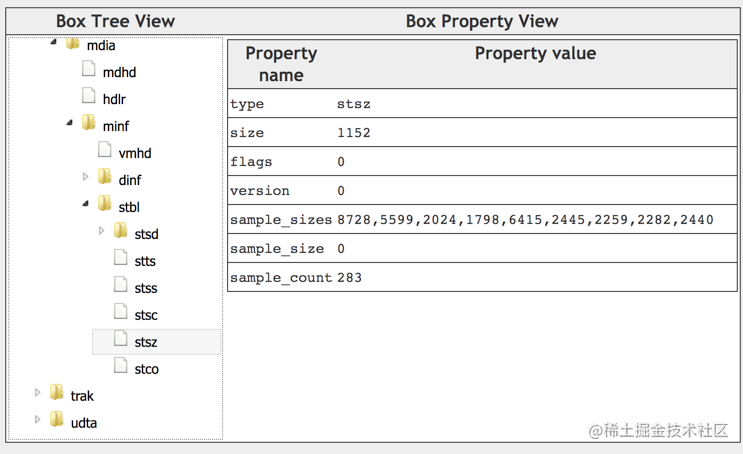Expand the trak tree node
Image resolution: width=743 pixels, height=454 pixels.
pos(37,392)
